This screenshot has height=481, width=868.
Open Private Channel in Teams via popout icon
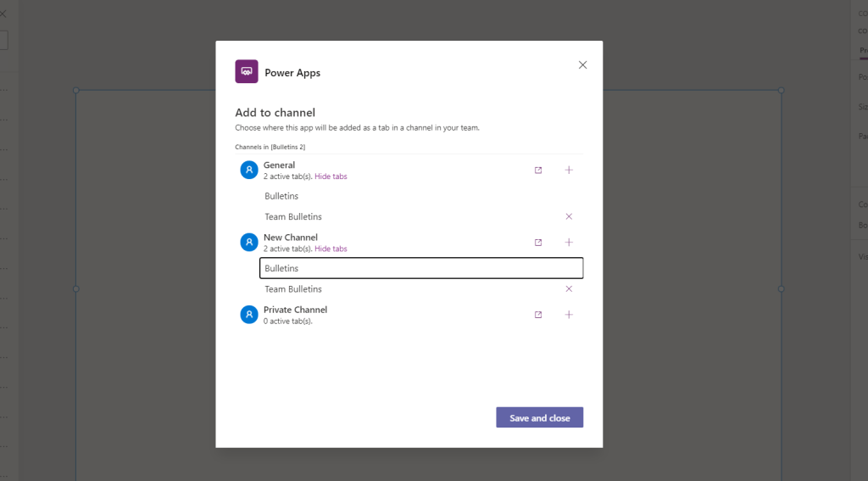click(x=538, y=315)
